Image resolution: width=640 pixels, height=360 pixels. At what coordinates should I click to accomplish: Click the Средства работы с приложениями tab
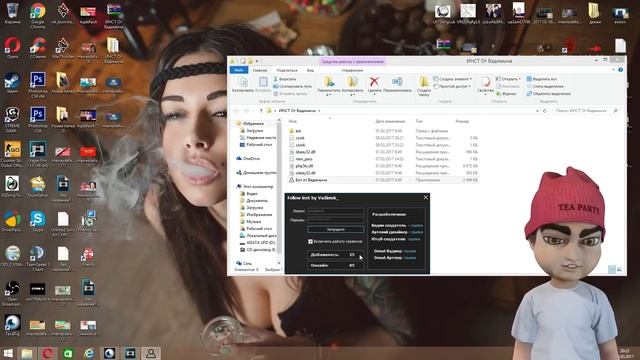(353, 62)
